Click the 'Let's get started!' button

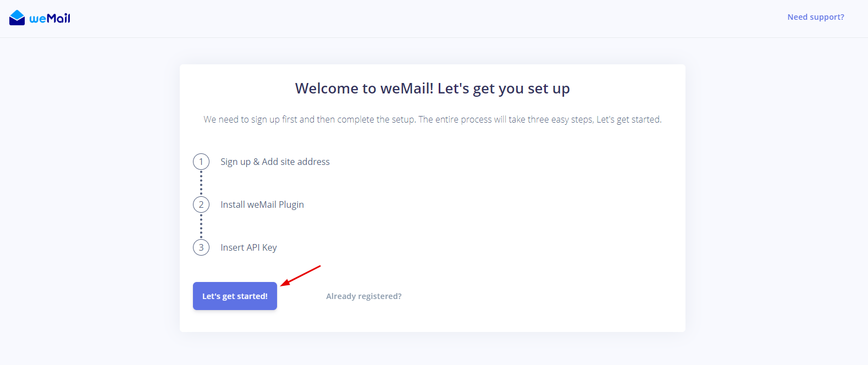[235, 296]
